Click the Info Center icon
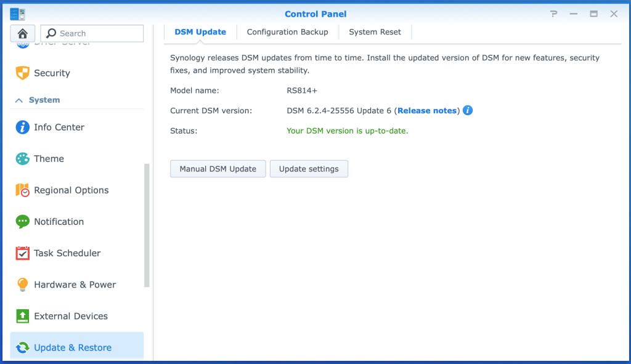The width and height of the screenshot is (631, 364). [x=23, y=127]
